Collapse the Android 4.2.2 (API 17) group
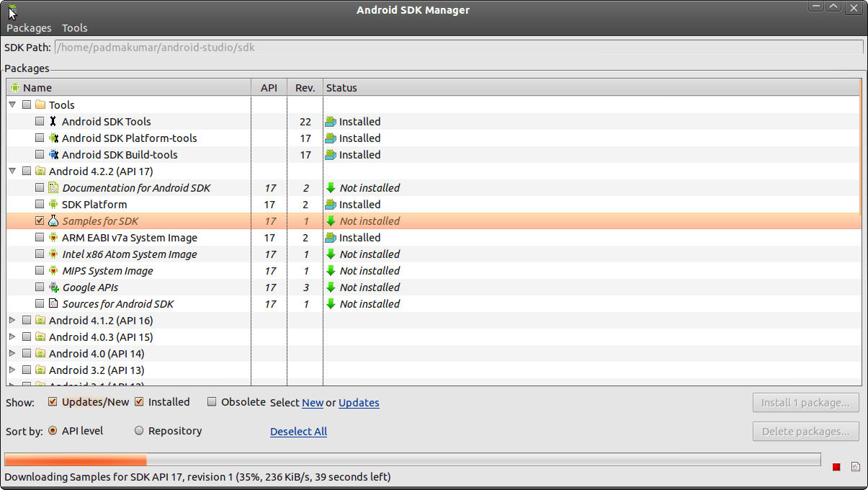Image resolution: width=868 pixels, height=490 pixels. (x=12, y=171)
